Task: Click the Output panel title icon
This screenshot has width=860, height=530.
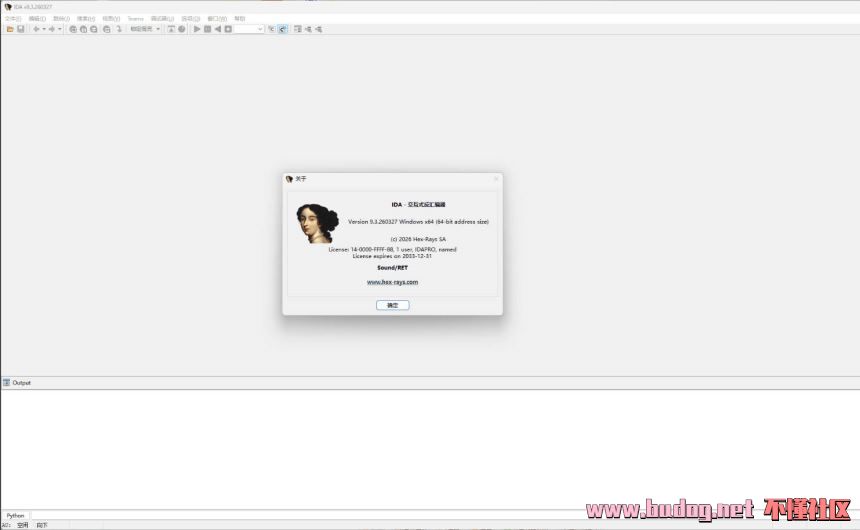Action: (7, 382)
